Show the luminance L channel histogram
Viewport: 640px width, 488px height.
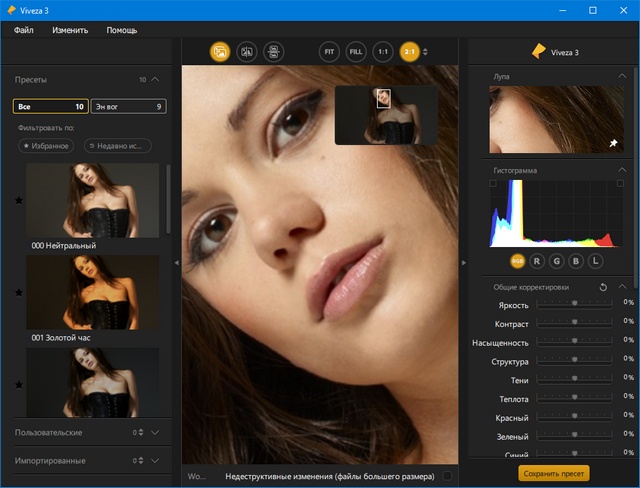pos(596,260)
